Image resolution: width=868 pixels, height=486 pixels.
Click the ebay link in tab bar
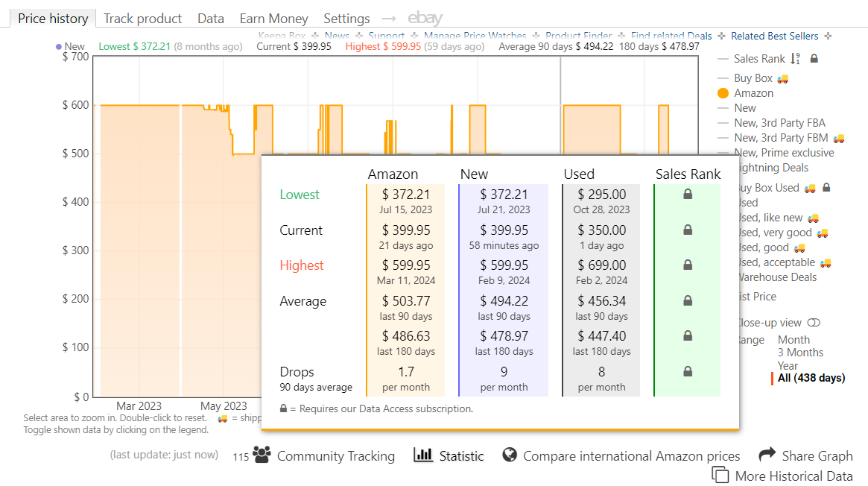point(425,19)
